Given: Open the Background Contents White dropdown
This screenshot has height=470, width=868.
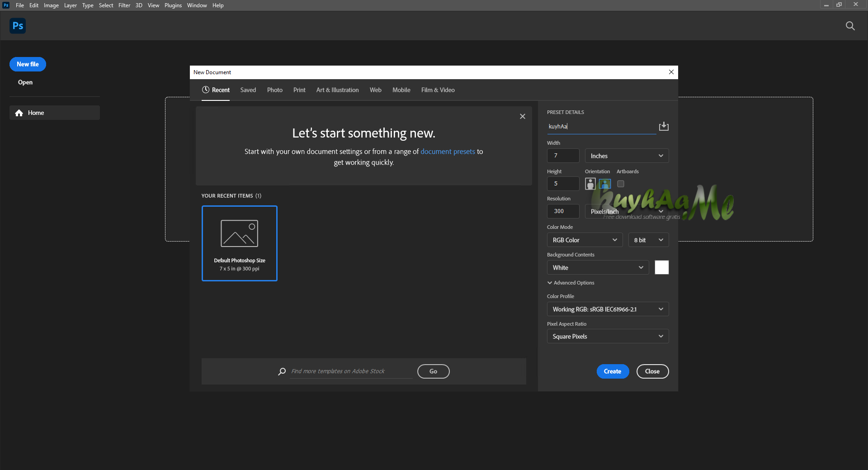Looking at the screenshot, I should point(598,267).
